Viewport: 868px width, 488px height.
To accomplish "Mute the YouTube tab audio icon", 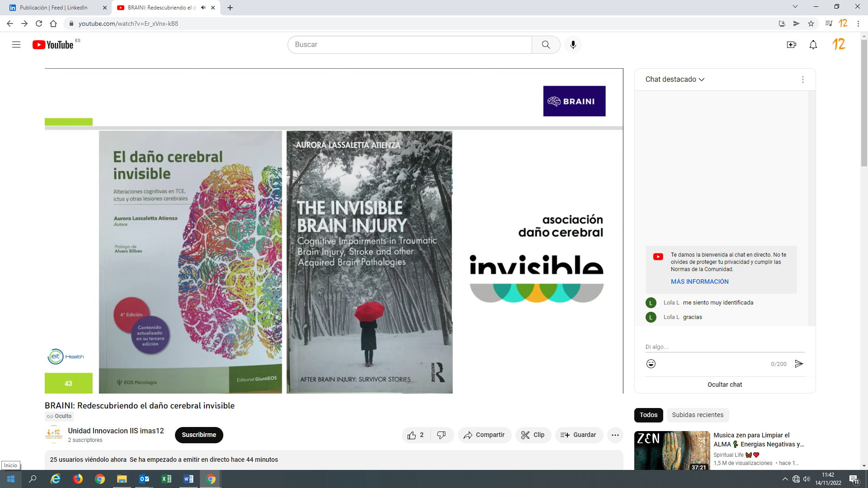I will 203,8.
